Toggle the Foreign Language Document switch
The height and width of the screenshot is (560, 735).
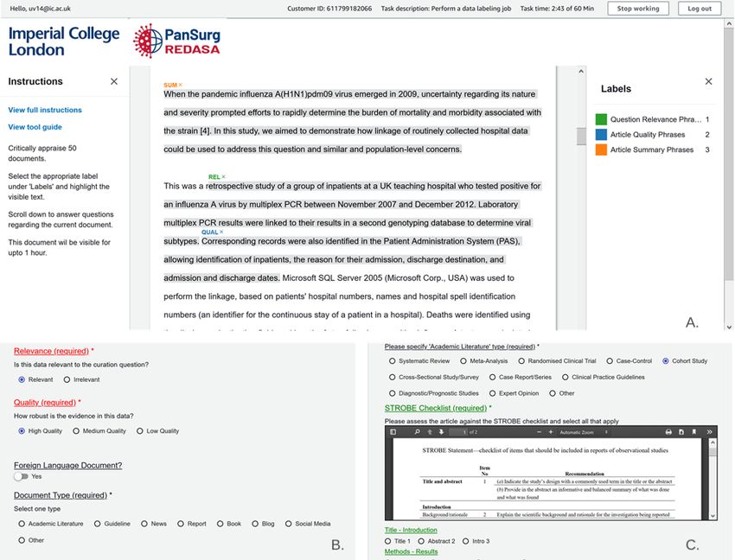21,476
